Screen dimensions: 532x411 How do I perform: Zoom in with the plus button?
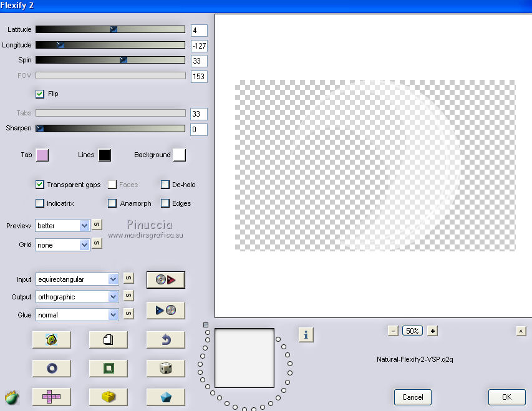pyautogui.click(x=432, y=331)
